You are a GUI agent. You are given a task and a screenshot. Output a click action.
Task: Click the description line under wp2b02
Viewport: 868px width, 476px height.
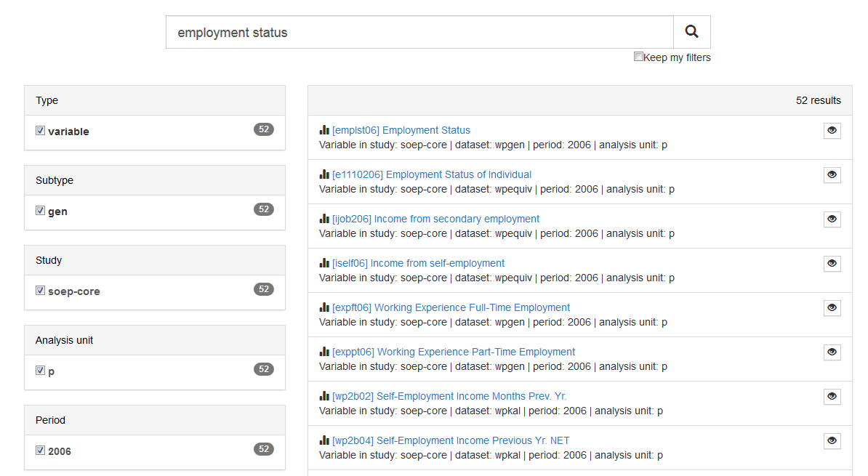(491, 411)
